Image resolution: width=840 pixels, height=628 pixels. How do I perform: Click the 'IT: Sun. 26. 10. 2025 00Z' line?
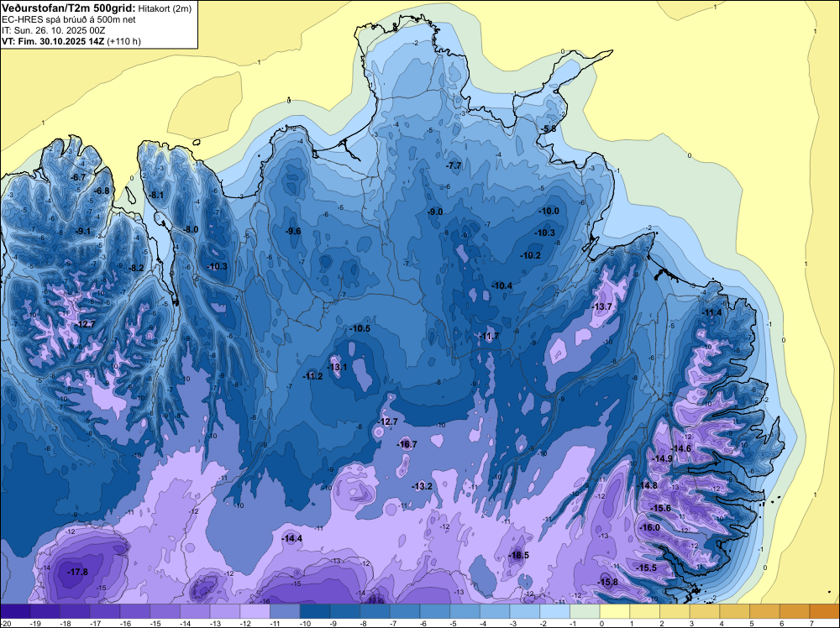click(x=54, y=30)
